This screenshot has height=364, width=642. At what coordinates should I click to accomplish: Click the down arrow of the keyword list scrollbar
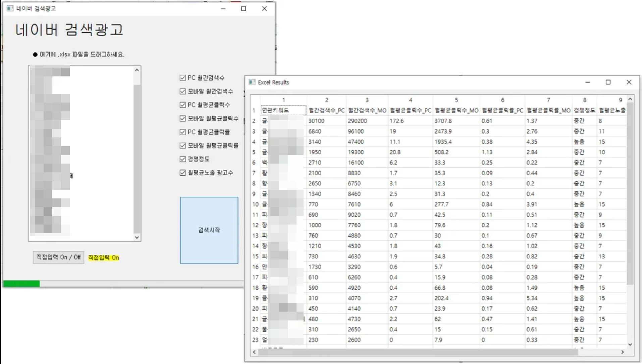coord(137,237)
